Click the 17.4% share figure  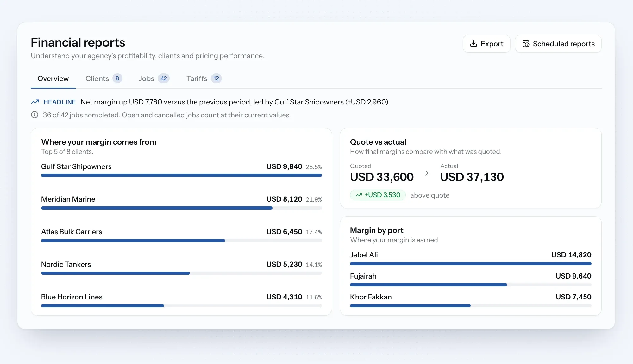314,232
